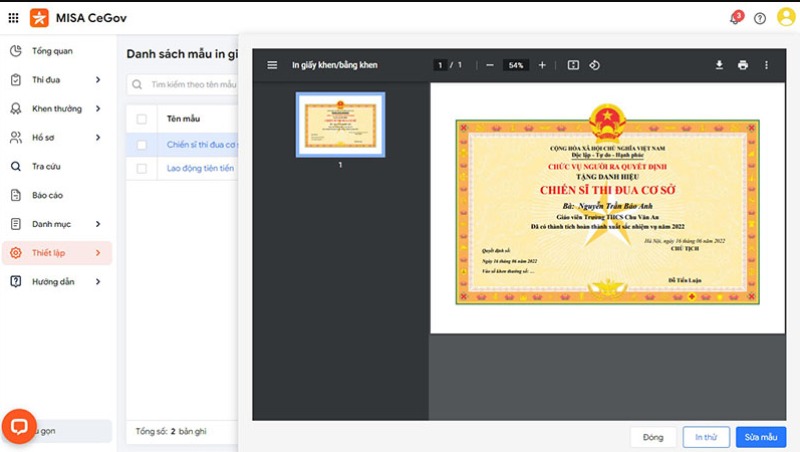Image resolution: width=800 pixels, height=452 pixels.
Task: Print the certificate using printer icon
Action: click(742, 65)
